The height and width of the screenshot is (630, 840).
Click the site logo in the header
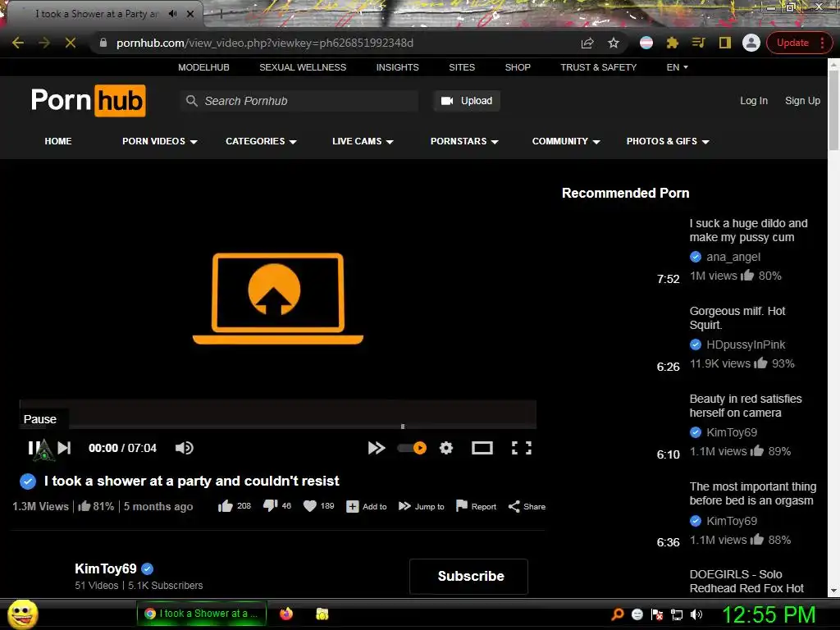[89, 100]
